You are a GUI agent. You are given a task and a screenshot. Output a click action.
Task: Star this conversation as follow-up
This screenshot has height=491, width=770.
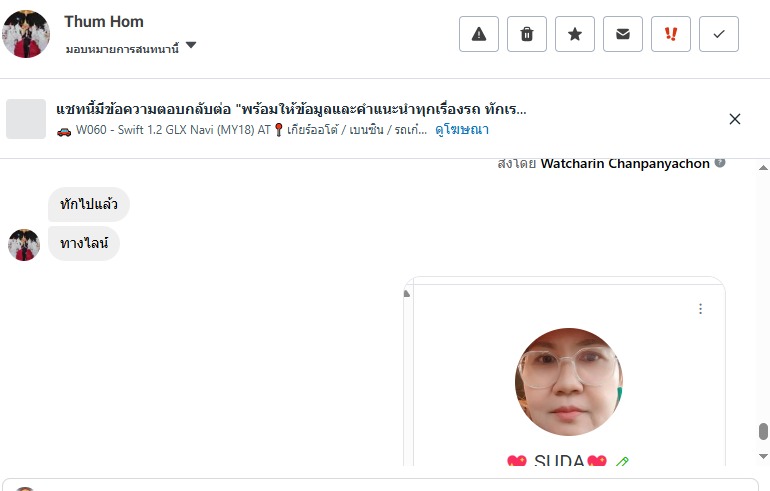[x=575, y=34]
